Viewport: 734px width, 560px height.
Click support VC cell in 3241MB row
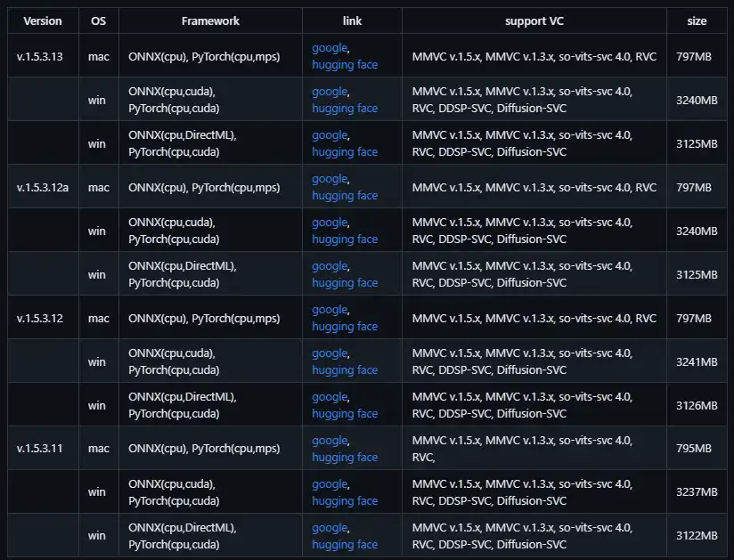pyautogui.click(x=534, y=362)
